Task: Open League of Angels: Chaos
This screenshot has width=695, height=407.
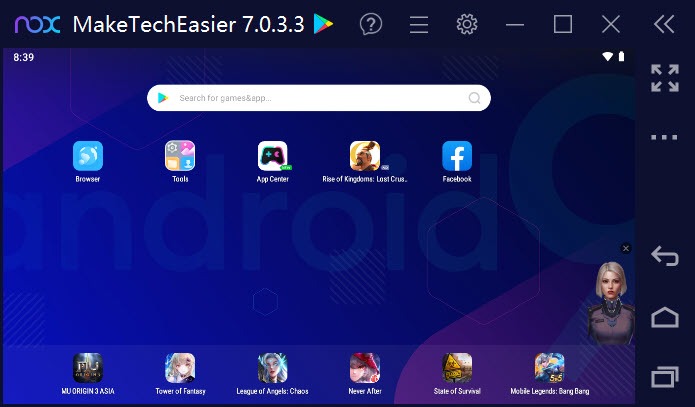Action: [273, 368]
